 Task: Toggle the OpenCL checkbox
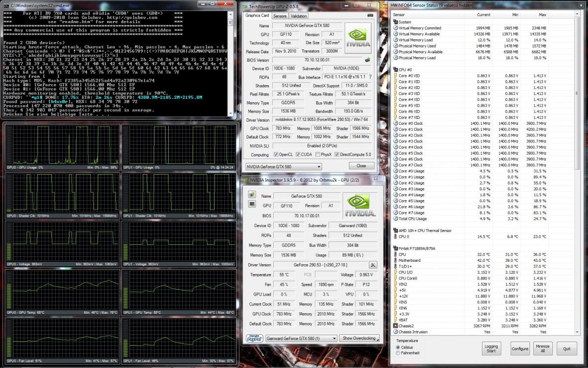coord(276,155)
